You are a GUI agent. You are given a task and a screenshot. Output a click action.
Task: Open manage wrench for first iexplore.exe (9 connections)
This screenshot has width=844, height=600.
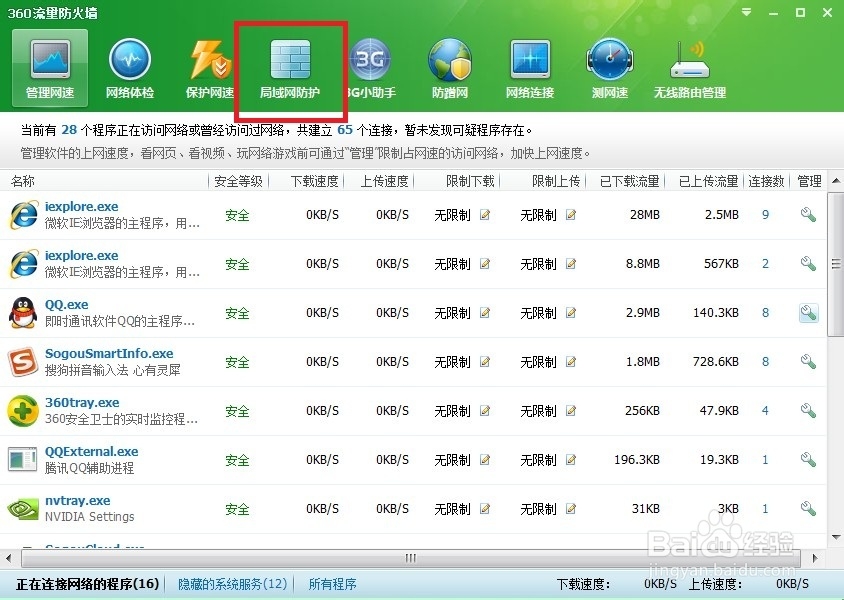click(808, 215)
